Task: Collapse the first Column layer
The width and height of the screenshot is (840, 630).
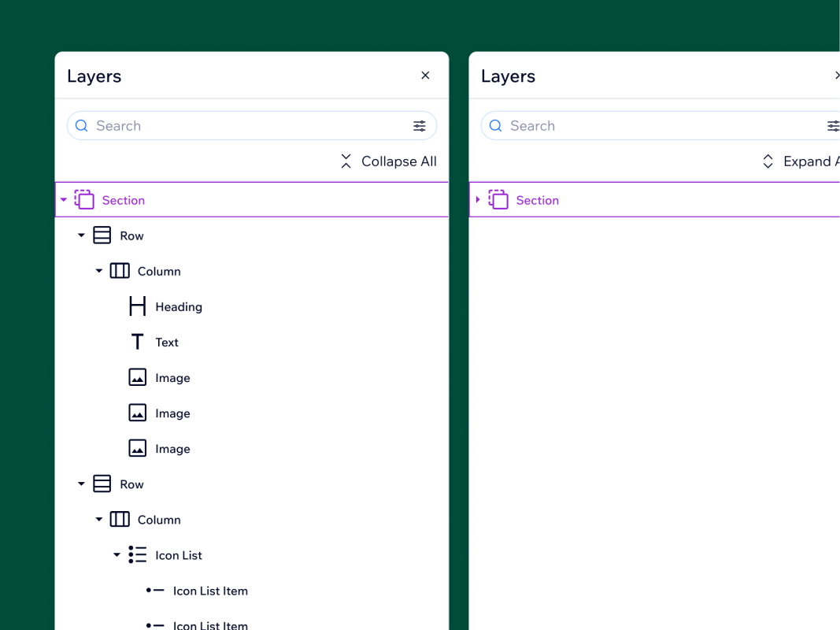Action: point(99,271)
